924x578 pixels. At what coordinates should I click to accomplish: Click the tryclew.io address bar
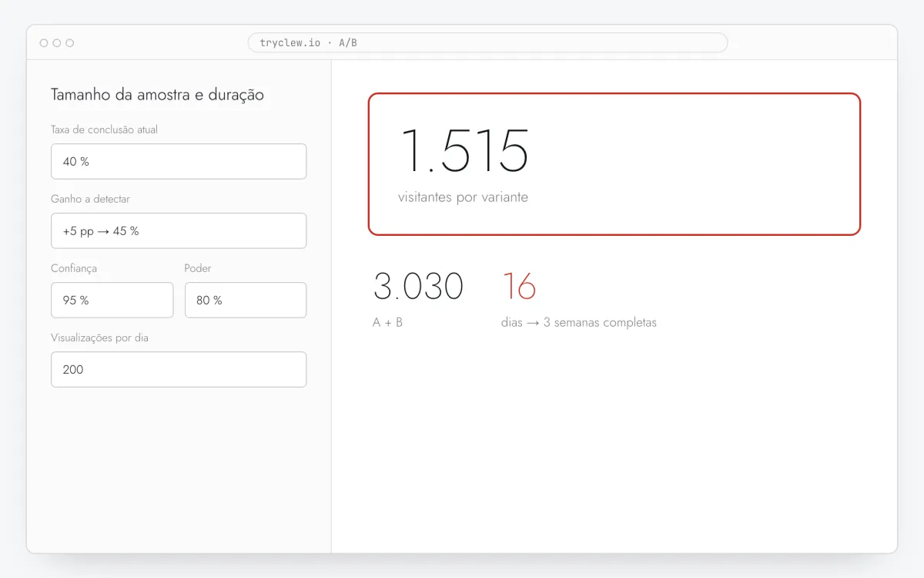[x=487, y=42]
